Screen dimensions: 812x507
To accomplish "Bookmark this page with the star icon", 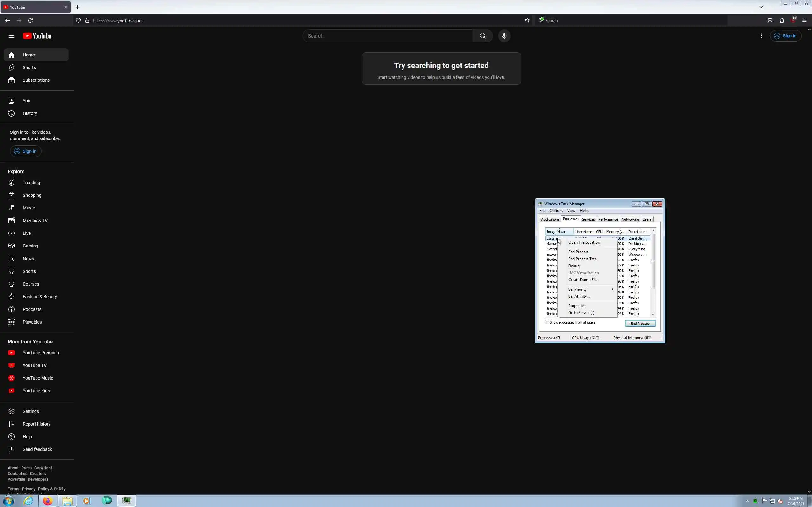I will point(527,21).
